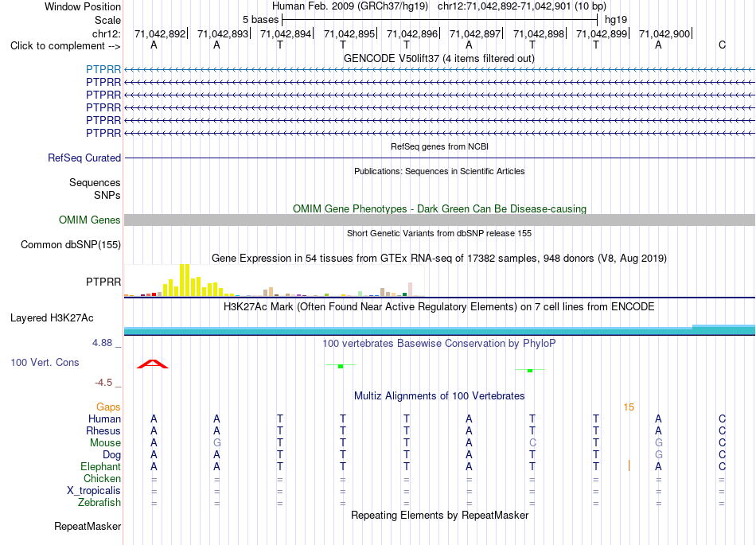
Task: Click the 'Scale' label
Action: (108, 20)
